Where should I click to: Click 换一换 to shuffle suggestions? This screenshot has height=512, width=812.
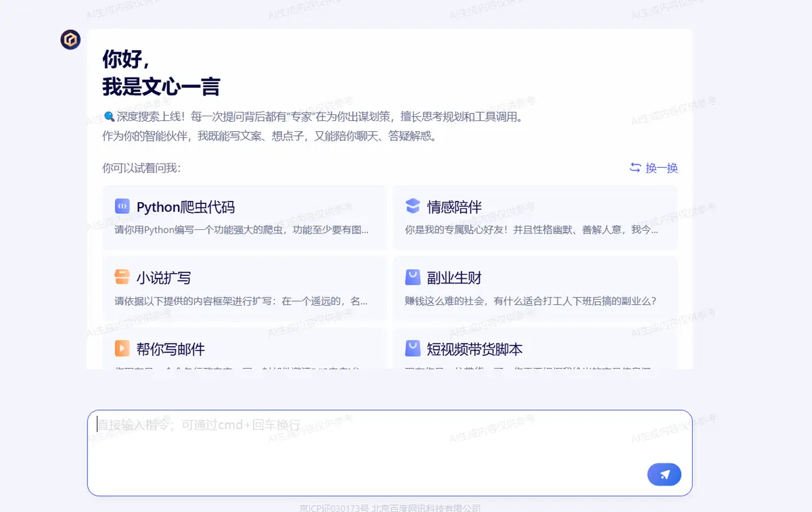[x=662, y=168]
